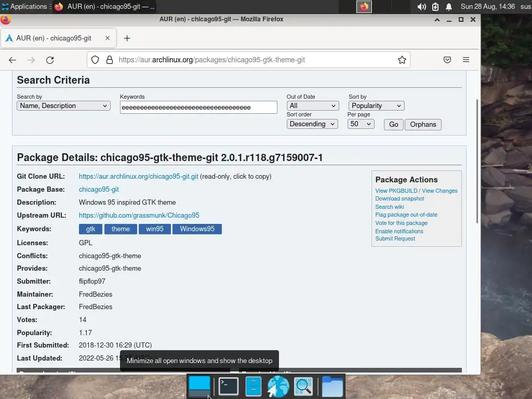Open notifications bell in the panel
This screenshot has width=532, height=399.
click(x=448, y=7)
